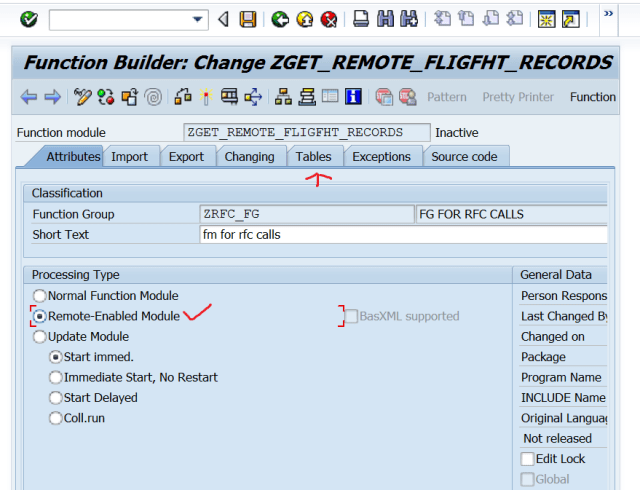The height and width of the screenshot is (490, 640).
Task: Expand the toolbar overflow chevron
Action: (608, 14)
